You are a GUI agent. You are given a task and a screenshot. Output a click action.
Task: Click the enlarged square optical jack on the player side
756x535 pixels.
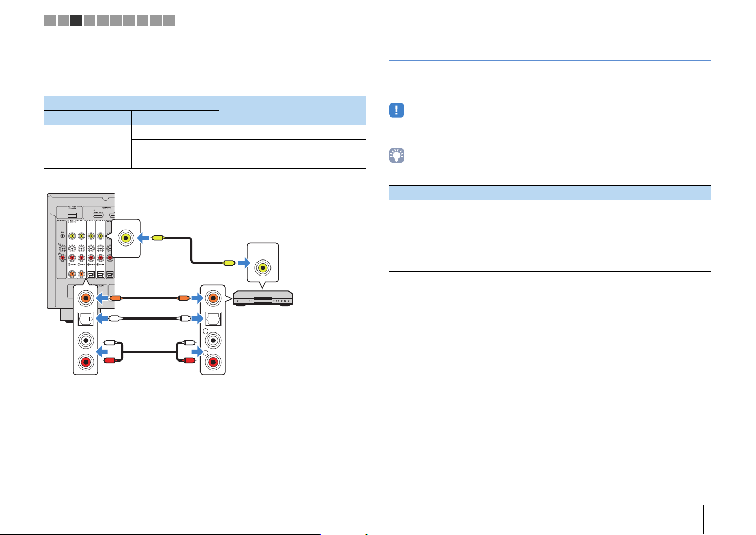[212, 319]
